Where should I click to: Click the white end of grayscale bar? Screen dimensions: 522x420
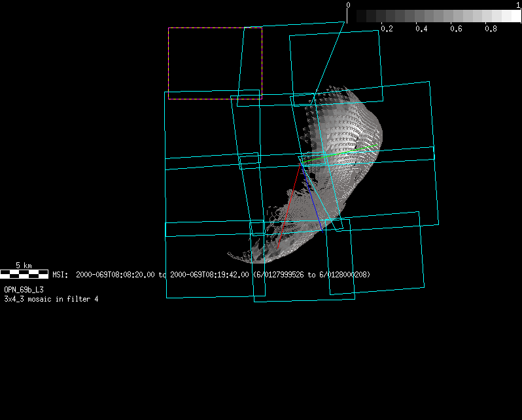click(511, 16)
